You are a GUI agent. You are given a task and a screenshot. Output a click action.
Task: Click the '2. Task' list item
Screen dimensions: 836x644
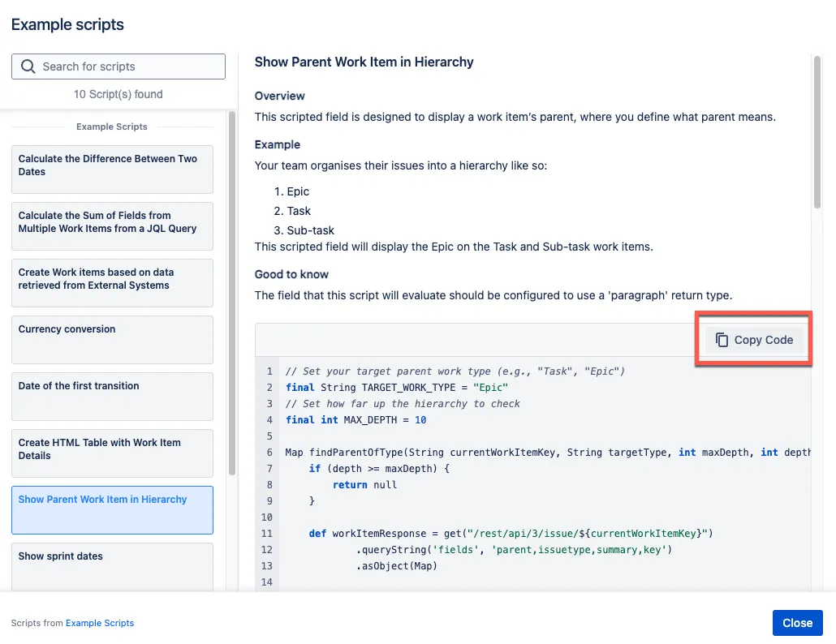point(292,211)
